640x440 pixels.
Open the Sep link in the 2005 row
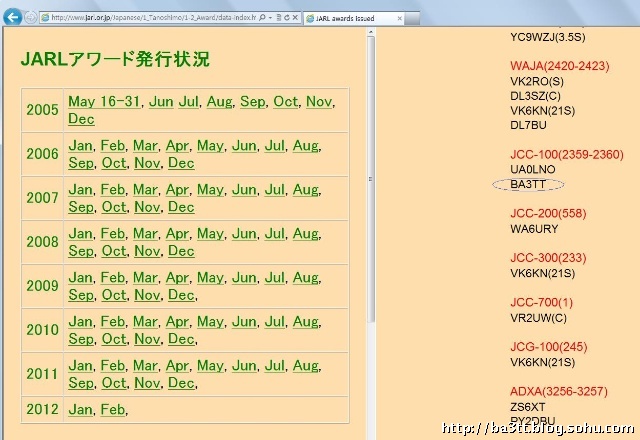pyautogui.click(x=252, y=101)
